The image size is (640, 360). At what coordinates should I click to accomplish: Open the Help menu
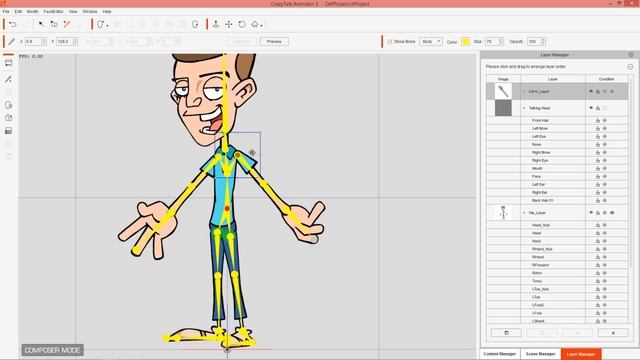point(107,11)
